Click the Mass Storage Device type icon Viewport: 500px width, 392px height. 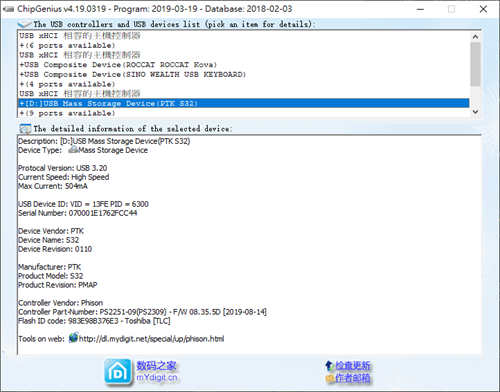point(73,150)
